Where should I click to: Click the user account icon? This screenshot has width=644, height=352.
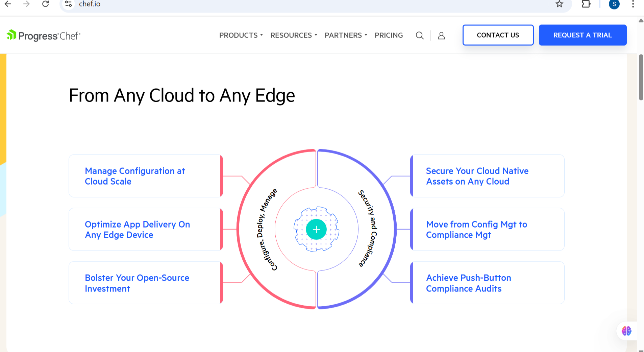click(441, 36)
